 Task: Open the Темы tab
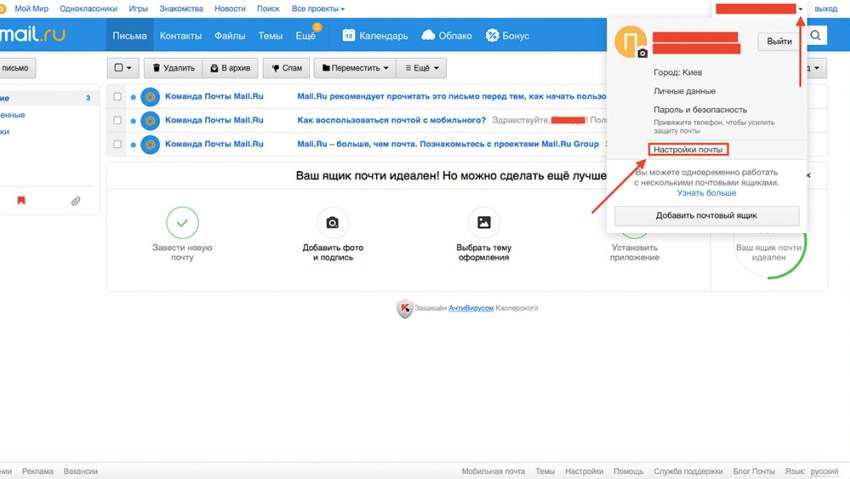coord(270,35)
